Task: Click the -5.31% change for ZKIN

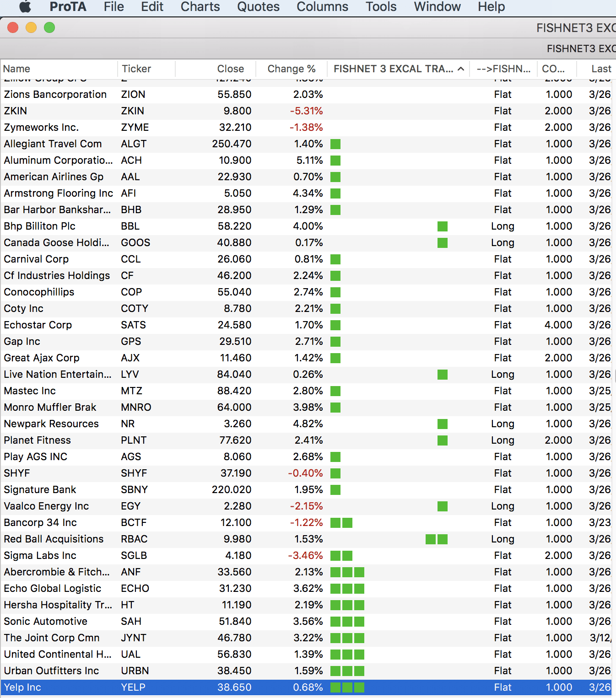Action: point(307,111)
